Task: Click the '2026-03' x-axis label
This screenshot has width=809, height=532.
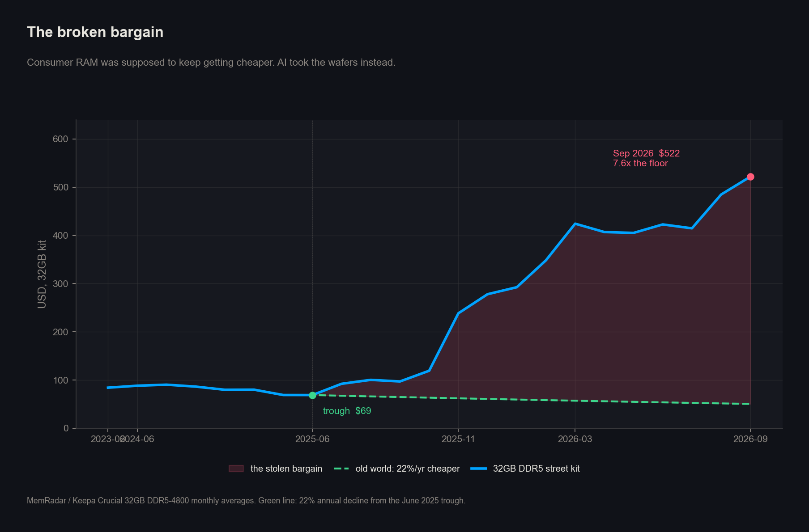Action: [575, 439]
